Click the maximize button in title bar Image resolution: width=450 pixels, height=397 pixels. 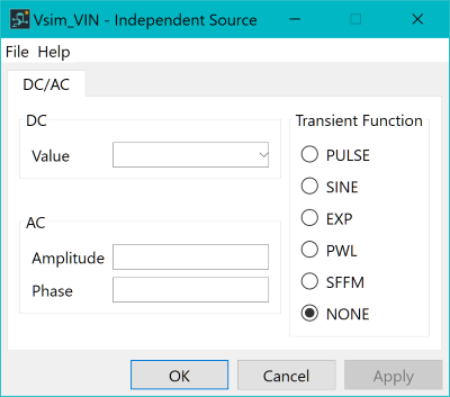[356, 19]
